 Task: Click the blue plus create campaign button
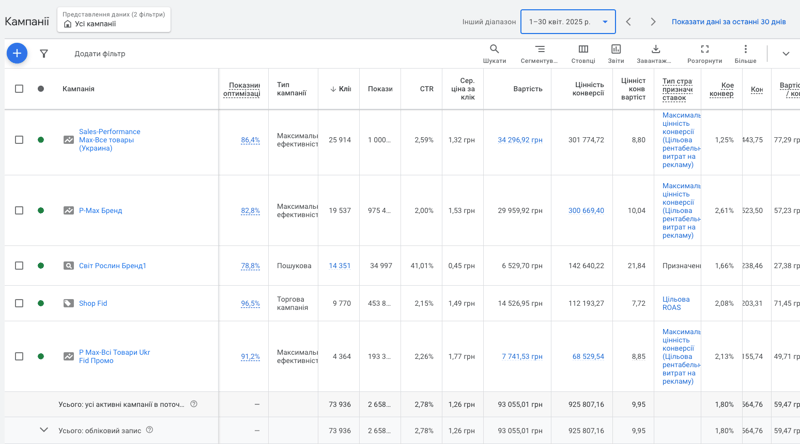pos(17,53)
